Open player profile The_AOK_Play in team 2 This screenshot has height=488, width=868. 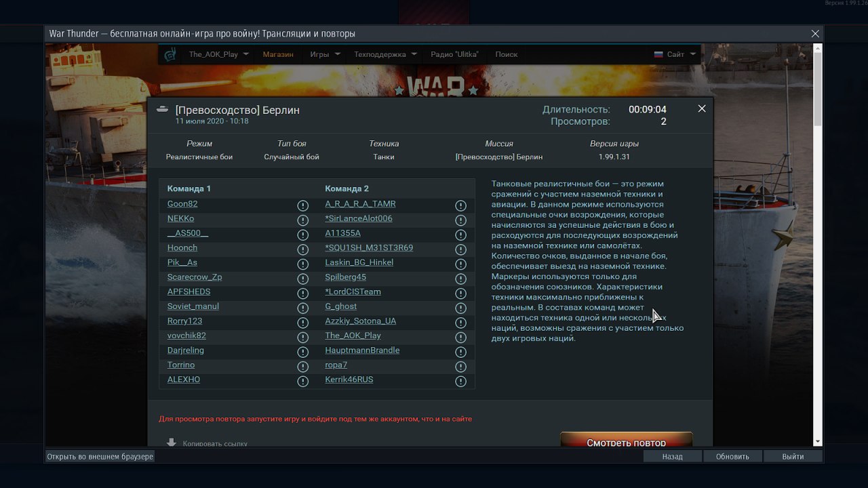[x=353, y=335]
